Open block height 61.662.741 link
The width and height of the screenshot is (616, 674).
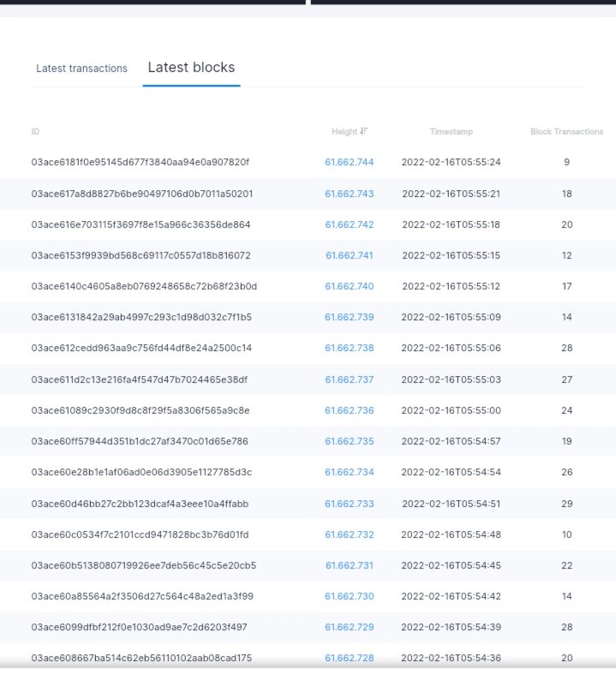(349, 255)
